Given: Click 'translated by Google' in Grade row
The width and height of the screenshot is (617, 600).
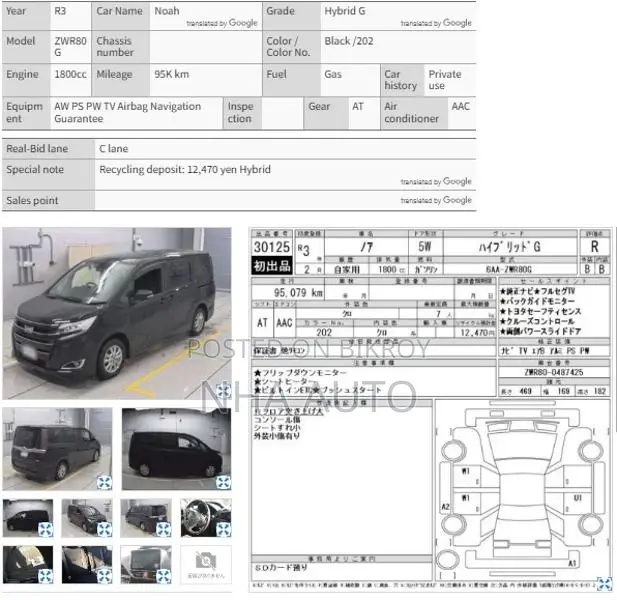Looking at the screenshot, I should (436, 23).
